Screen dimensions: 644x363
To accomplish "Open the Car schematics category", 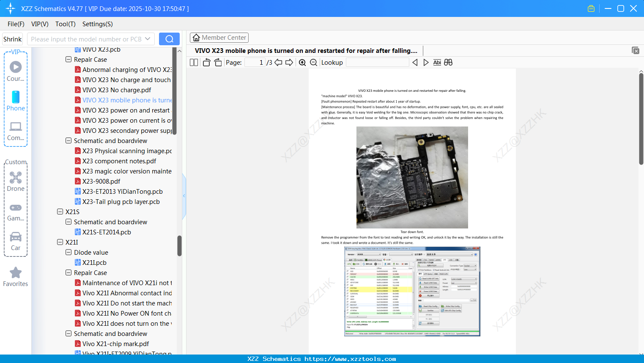I will coord(16,240).
